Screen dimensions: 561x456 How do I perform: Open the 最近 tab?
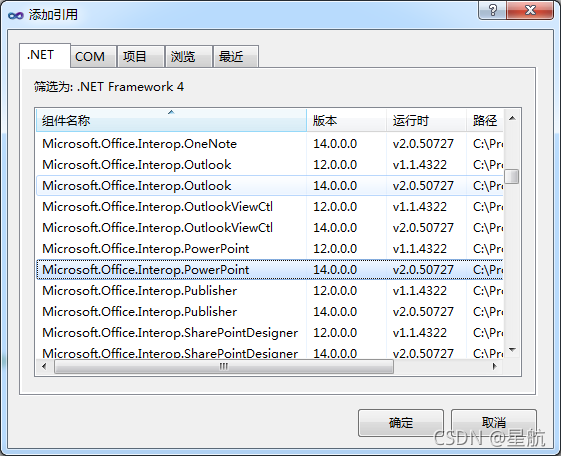(x=236, y=57)
